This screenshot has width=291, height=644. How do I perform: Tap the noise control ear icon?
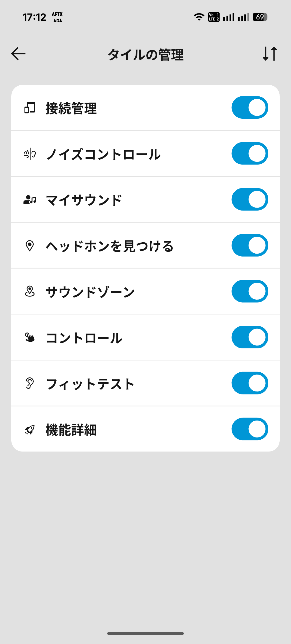(30, 154)
